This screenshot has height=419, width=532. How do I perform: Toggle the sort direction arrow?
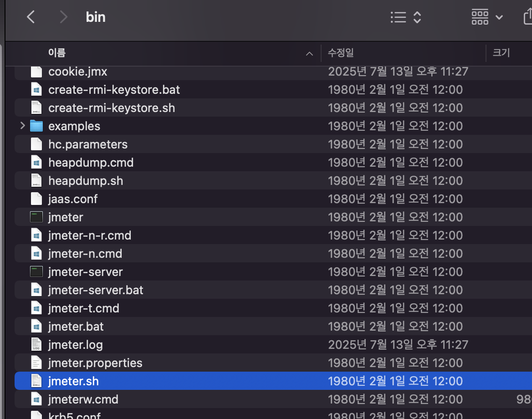tap(309, 54)
